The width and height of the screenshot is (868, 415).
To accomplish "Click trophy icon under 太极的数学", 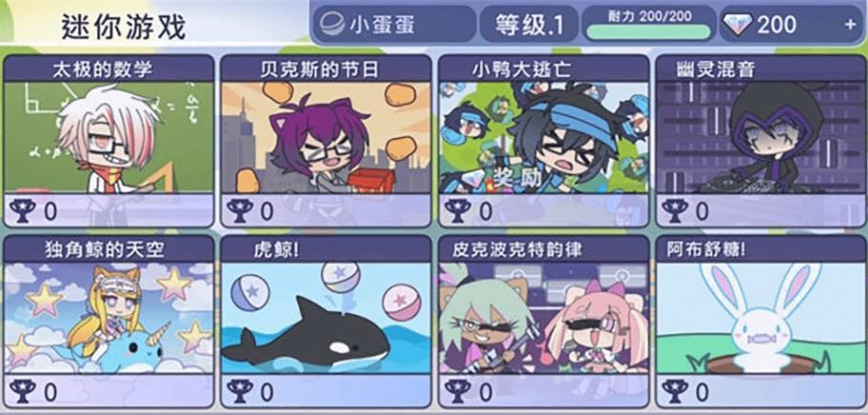I will tap(22, 210).
